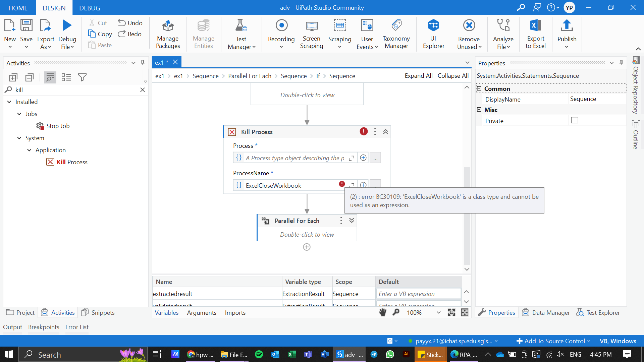Expand all activities tree icon

[13, 78]
